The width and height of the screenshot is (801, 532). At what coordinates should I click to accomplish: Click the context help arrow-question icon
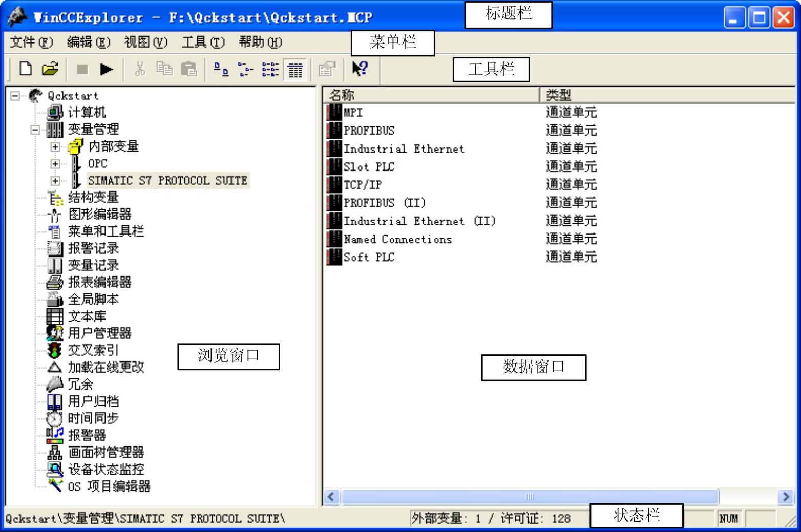(x=360, y=69)
